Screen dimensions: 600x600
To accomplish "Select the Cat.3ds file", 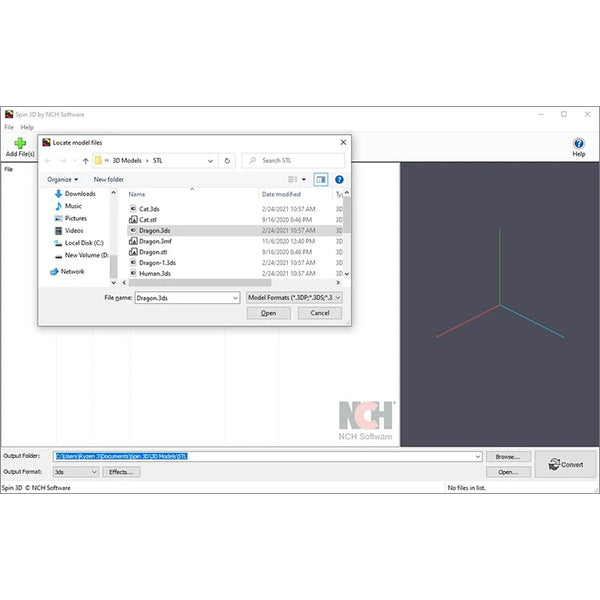I will tap(149, 209).
